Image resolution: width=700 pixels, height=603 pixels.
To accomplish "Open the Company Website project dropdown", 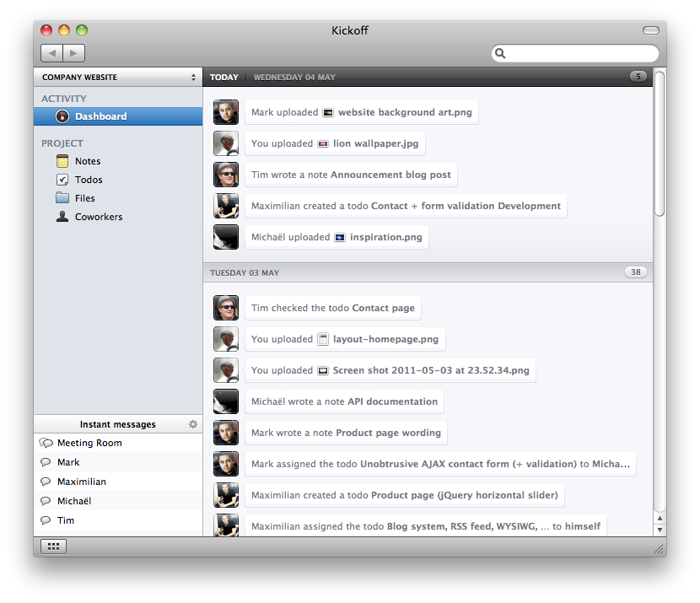I will pos(118,78).
